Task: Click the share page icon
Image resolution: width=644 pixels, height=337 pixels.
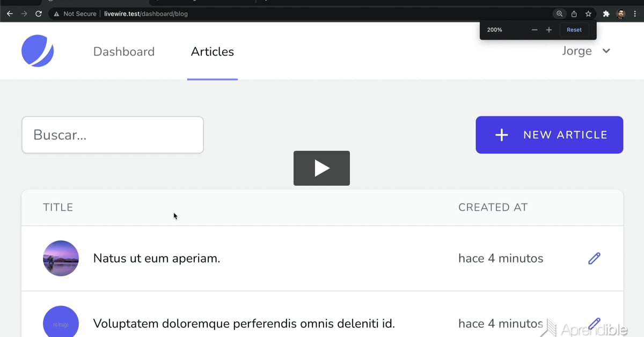Action: coord(574,14)
